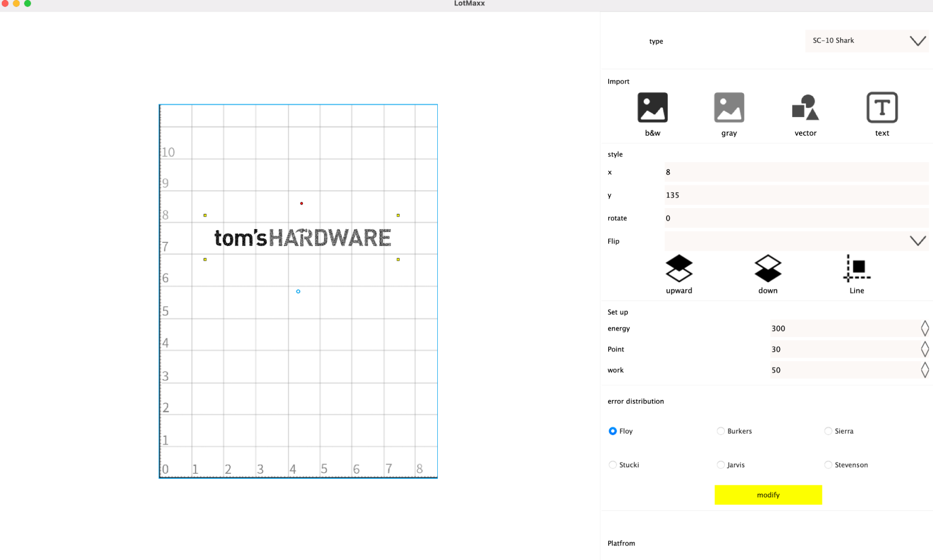Click the Set up section heading

point(618,312)
